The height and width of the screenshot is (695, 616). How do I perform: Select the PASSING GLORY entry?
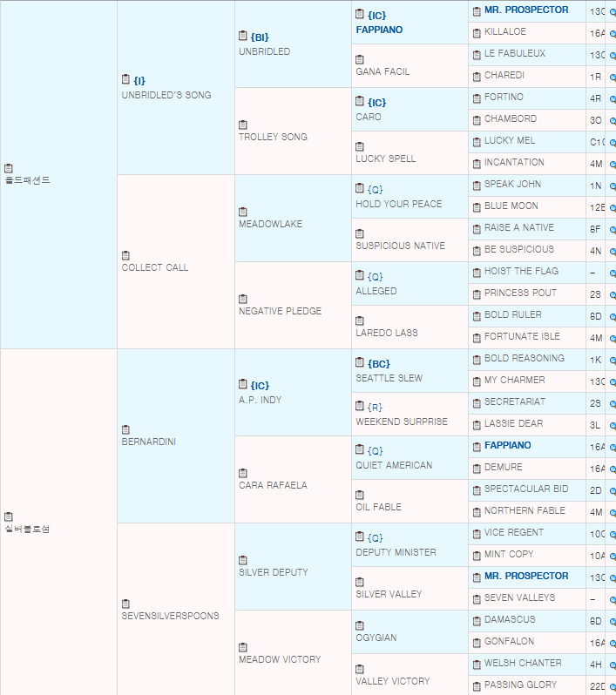click(520, 685)
